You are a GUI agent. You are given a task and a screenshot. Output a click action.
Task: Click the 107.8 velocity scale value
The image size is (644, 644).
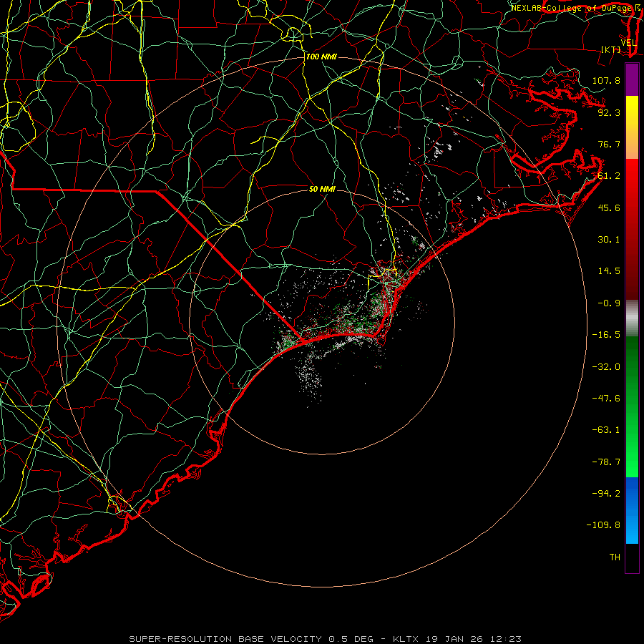(606, 80)
